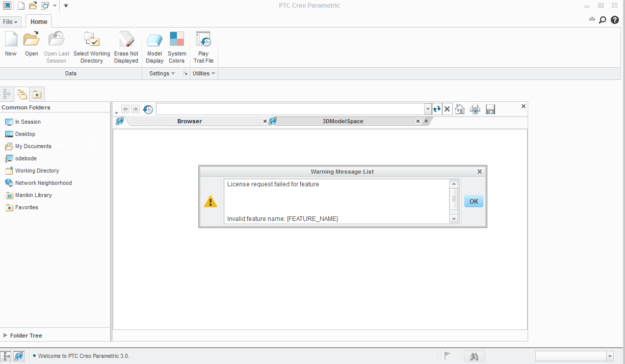Open My Documents folder

click(x=28, y=146)
